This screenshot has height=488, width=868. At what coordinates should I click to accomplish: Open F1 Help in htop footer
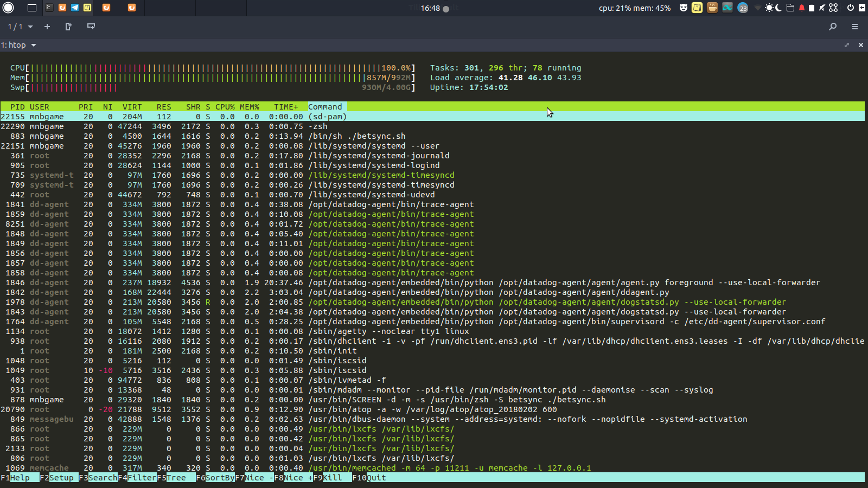tap(20, 478)
